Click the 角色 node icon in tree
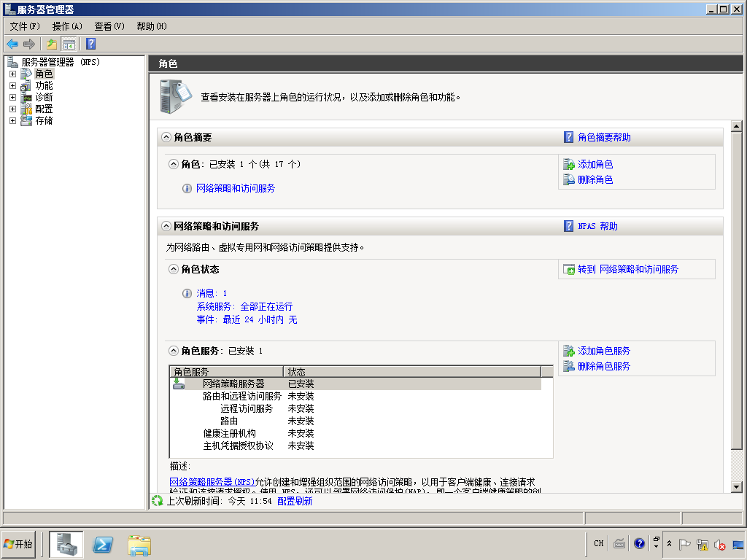The image size is (747, 560). click(26, 74)
